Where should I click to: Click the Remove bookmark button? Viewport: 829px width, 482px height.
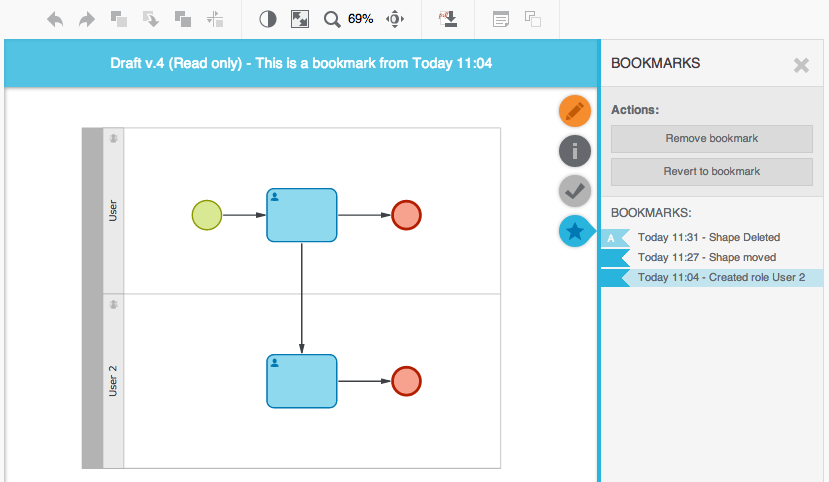[x=711, y=138]
